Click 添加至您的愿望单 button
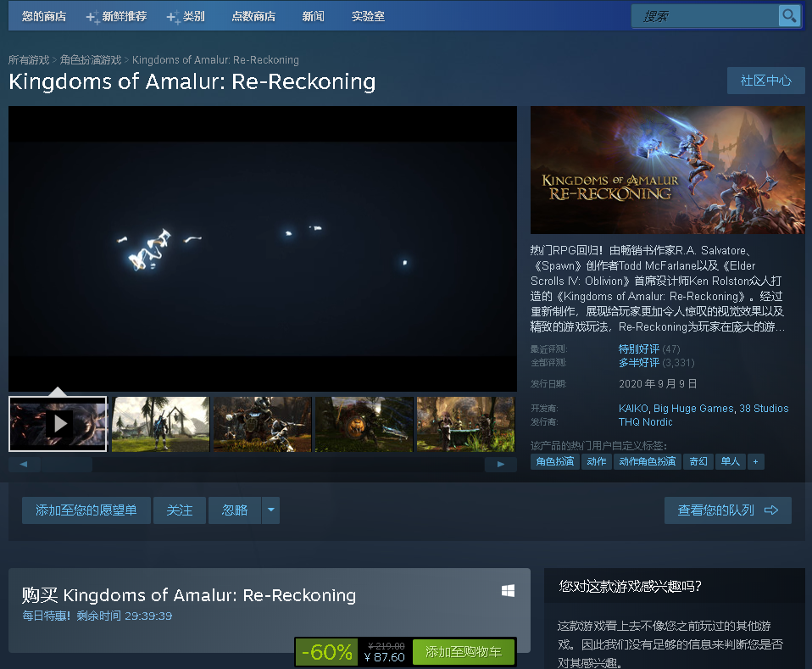The height and width of the screenshot is (669, 812). (86, 510)
